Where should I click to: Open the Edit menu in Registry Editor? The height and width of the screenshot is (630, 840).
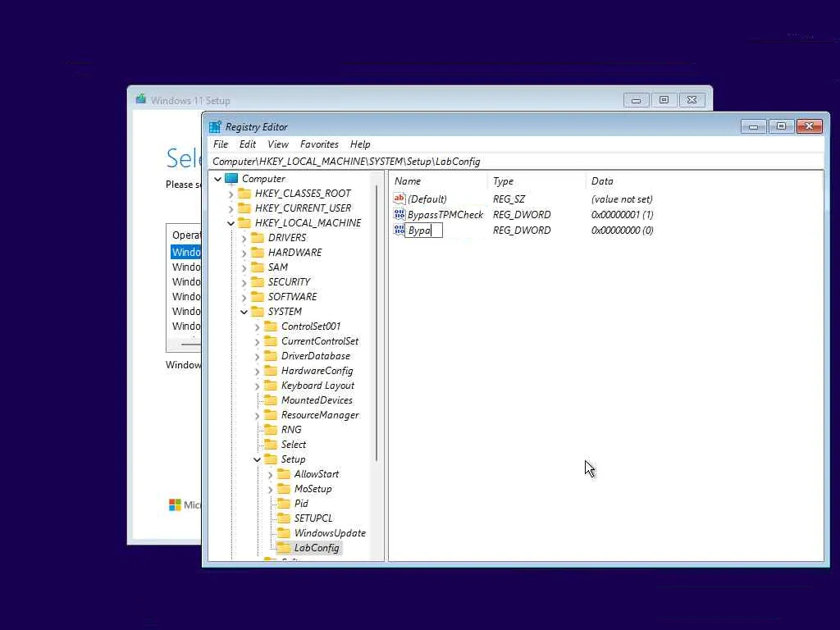coord(247,144)
